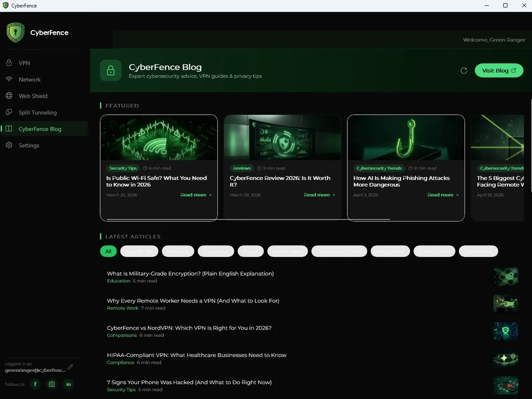This screenshot has height=399, width=532.
Task: Click the Settings gear icon
Action: pos(9,145)
